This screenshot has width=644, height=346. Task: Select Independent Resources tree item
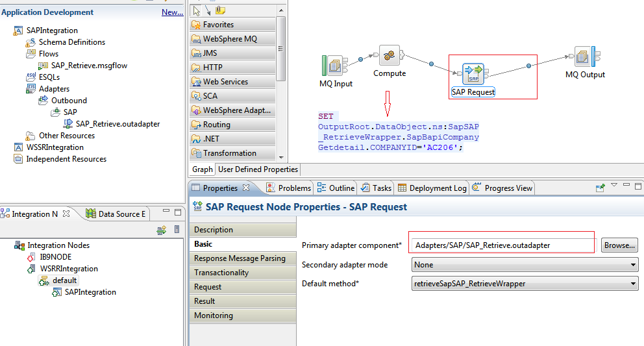tap(66, 159)
